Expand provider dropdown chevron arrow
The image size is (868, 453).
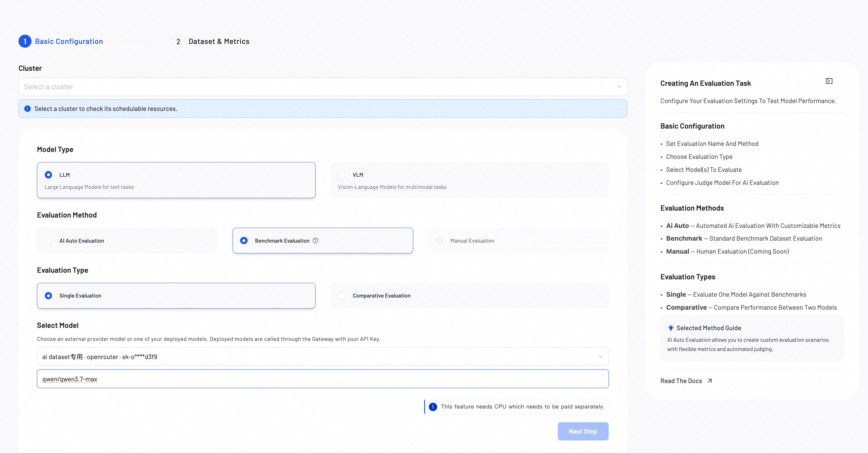[601, 357]
